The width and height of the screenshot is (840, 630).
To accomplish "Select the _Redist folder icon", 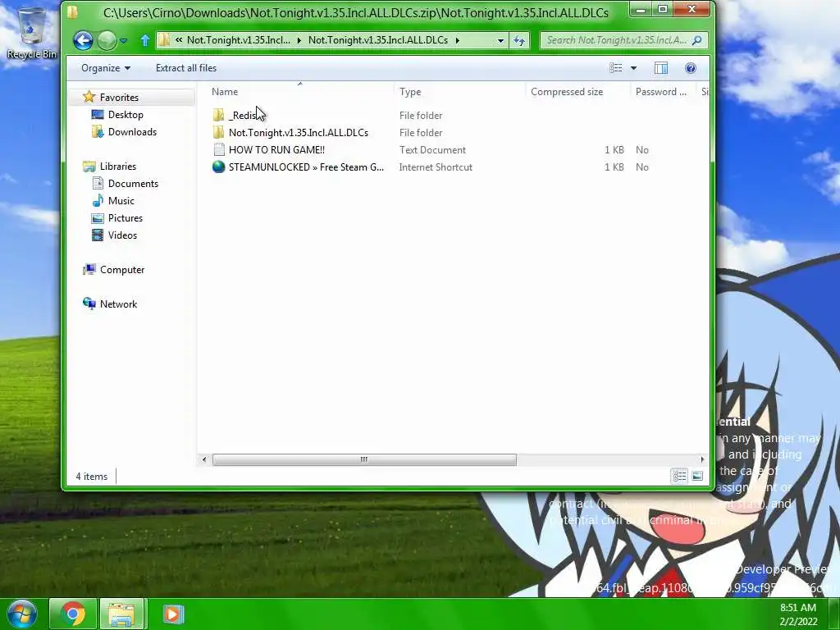I will pyautogui.click(x=218, y=115).
